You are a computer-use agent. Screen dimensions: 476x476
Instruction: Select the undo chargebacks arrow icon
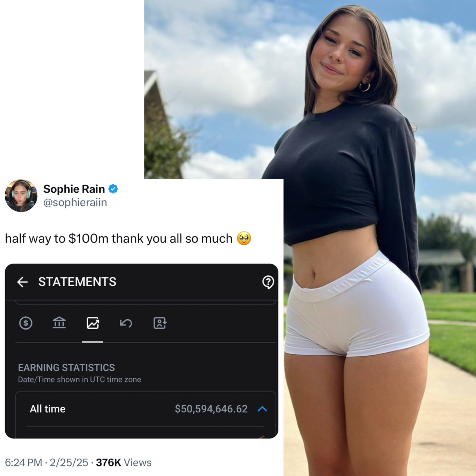coord(126,323)
